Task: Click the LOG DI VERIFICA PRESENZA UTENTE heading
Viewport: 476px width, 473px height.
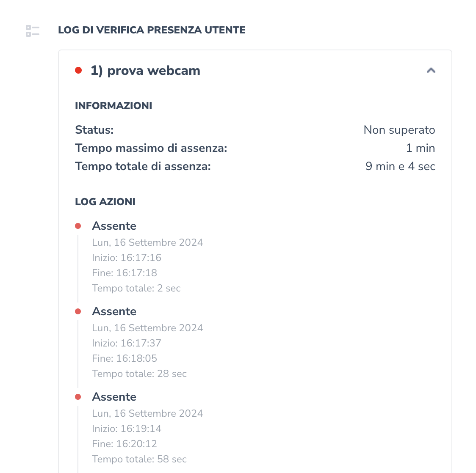Action: [x=152, y=30]
